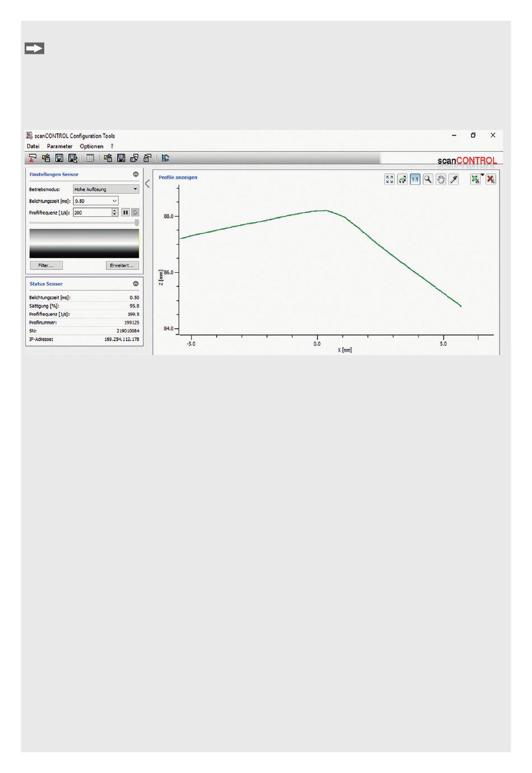Click into the Profilfrequenz input field
This screenshot has height=773, width=532.
(92, 212)
